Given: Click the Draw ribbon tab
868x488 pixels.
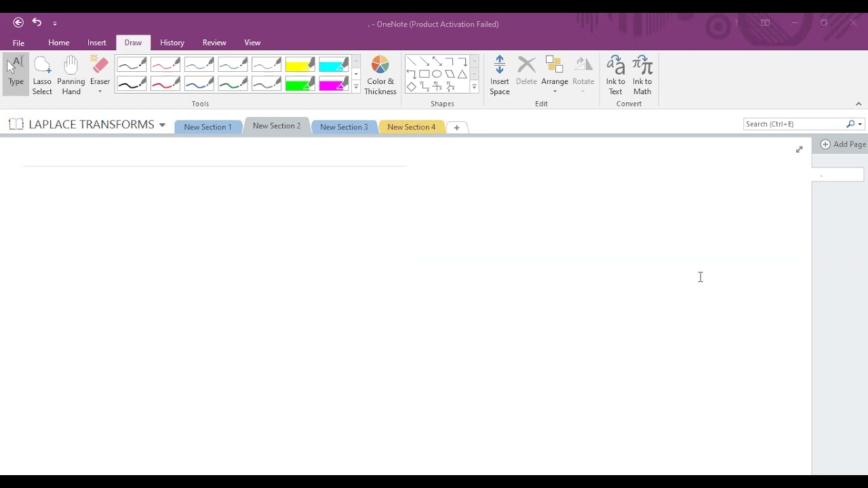Looking at the screenshot, I should point(133,43).
